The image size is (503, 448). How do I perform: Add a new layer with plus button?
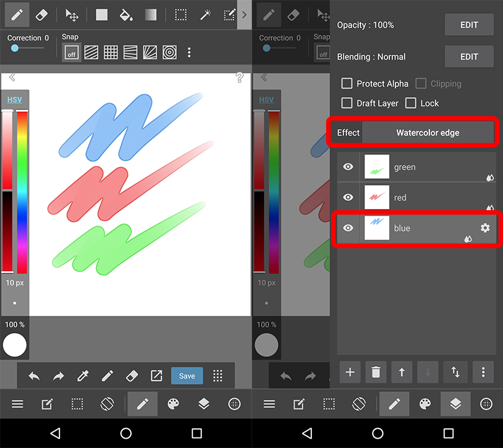pos(350,372)
